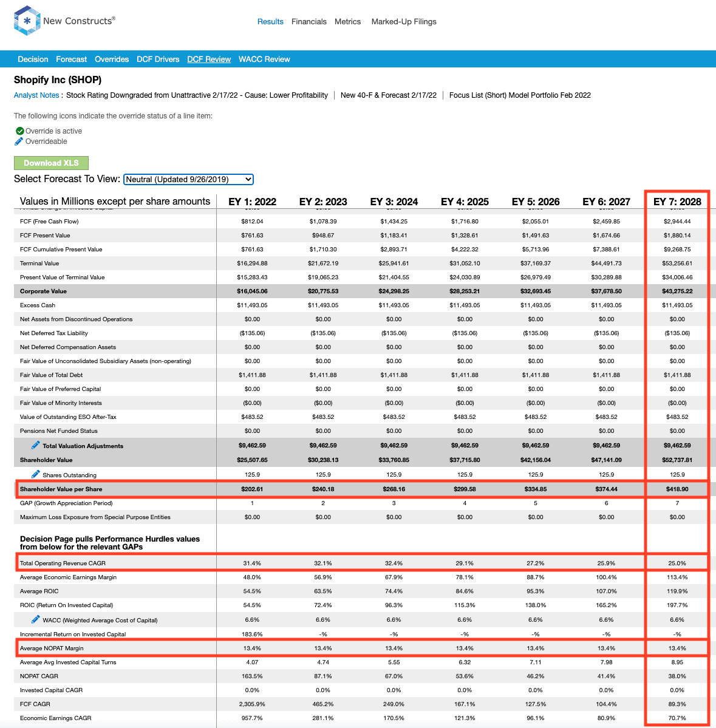Click the 197.7% ROIC value
The height and width of the screenshot is (728, 716).
pyautogui.click(x=677, y=605)
